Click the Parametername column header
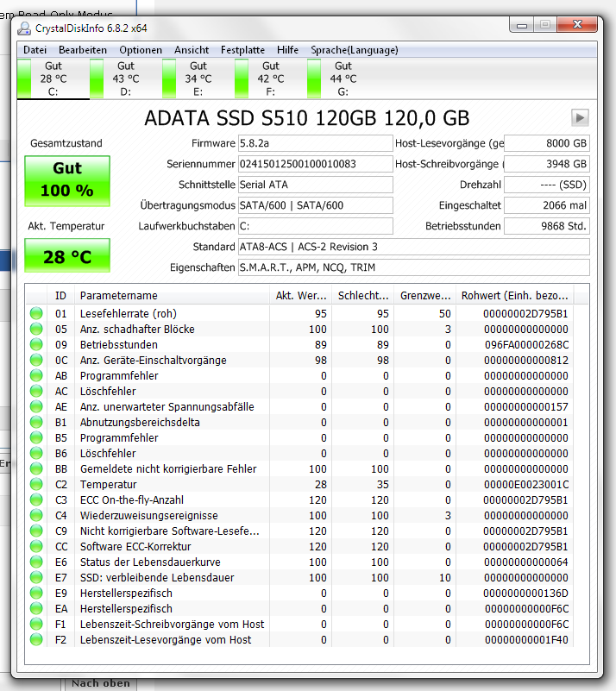The width and height of the screenshot is (616, 691). (x=172, y=295)
